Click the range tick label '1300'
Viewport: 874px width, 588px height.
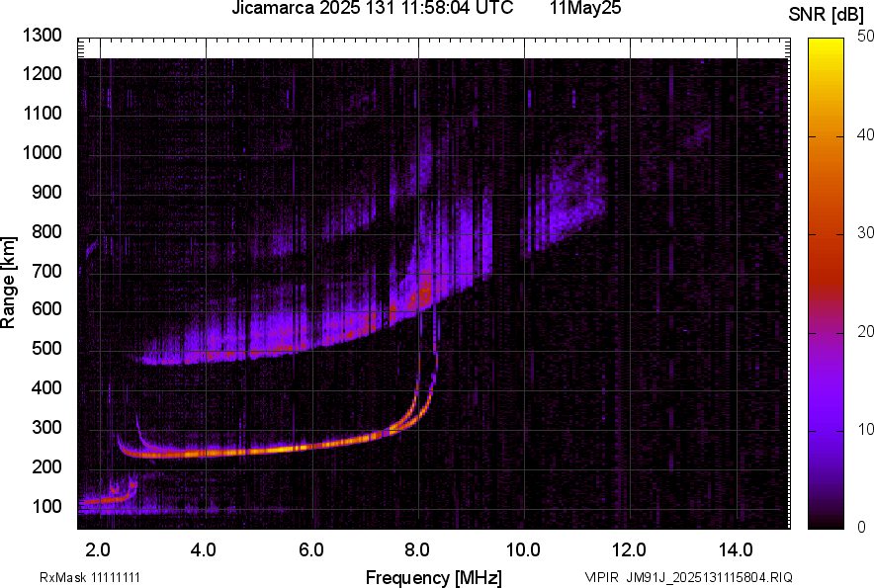point(43,36)
